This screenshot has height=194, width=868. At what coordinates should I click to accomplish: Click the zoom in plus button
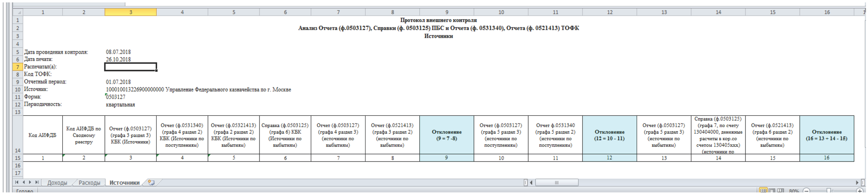tap(860, 191)
